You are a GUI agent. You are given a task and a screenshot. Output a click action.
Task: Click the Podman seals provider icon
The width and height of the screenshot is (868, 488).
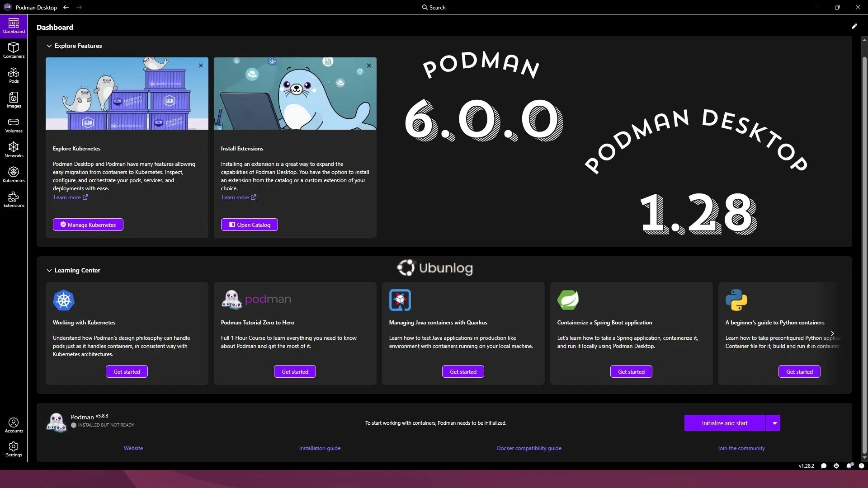pos(57,423)
